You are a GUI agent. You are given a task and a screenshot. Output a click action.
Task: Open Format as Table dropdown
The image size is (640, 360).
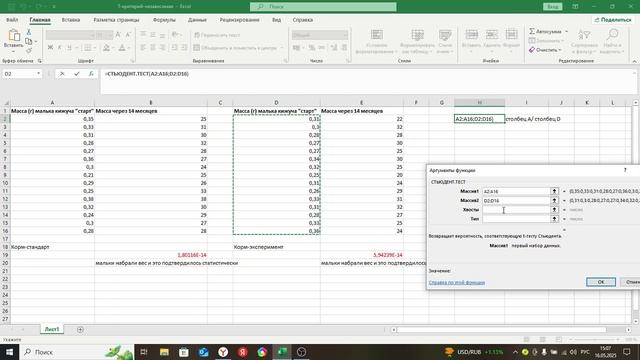(x=417, y=42)
